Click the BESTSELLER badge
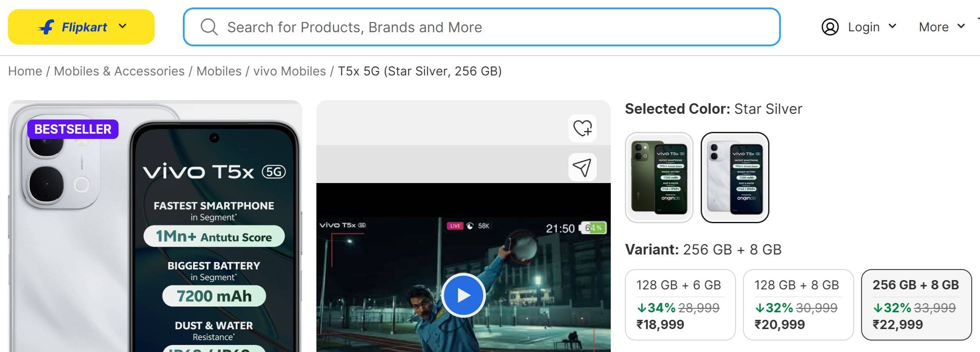 tap(73, 129)
